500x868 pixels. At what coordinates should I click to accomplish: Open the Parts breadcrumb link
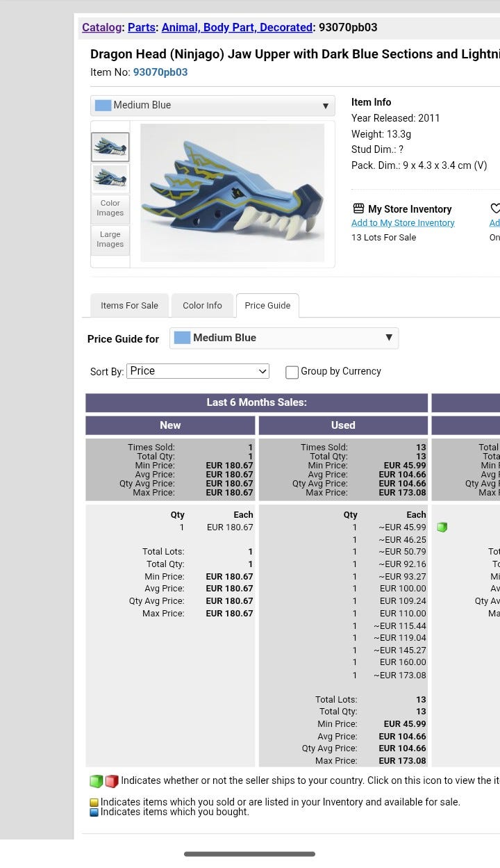pyautogui.click(x=142, y=28)
